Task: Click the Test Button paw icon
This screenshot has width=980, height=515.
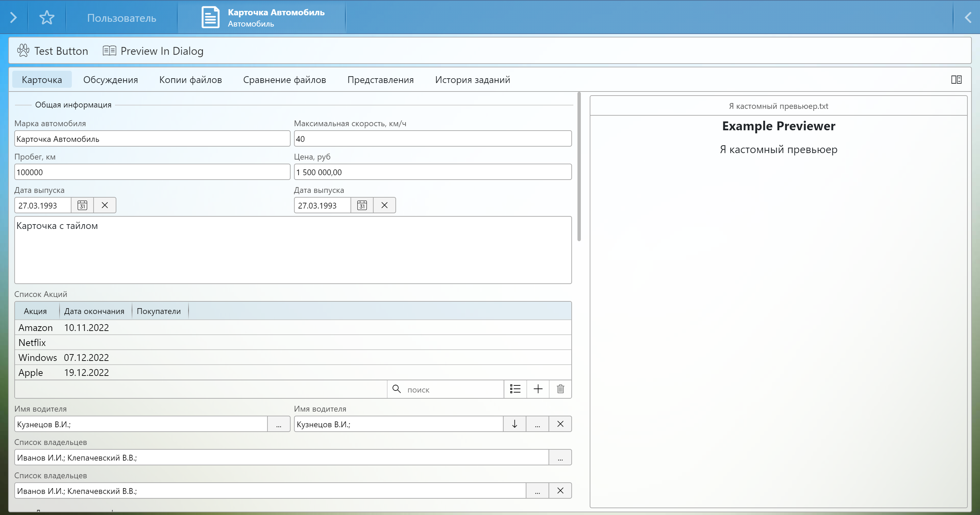Action: (23, 51)
